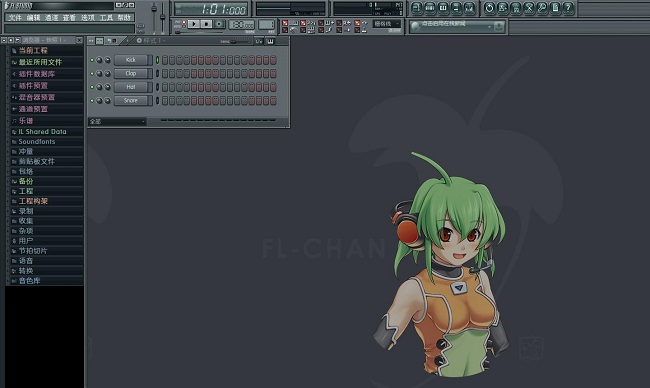Screen dimensions: 650x388
Task: Open the 文件 menu
Action: click(x=15, y=17)
